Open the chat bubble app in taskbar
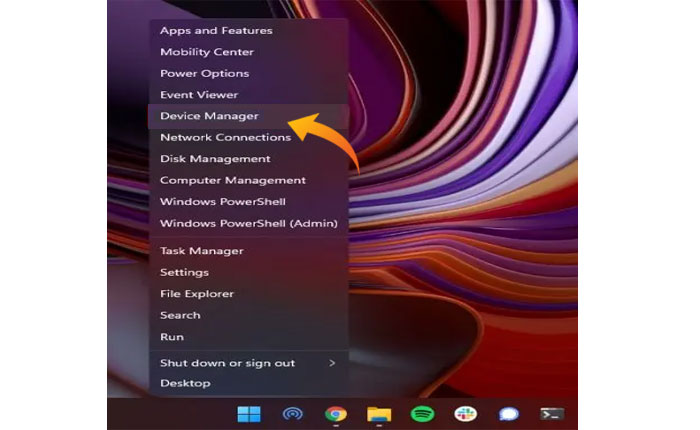Image resolution: width=700 pixels, height=430 pixels. pos(509,413)
